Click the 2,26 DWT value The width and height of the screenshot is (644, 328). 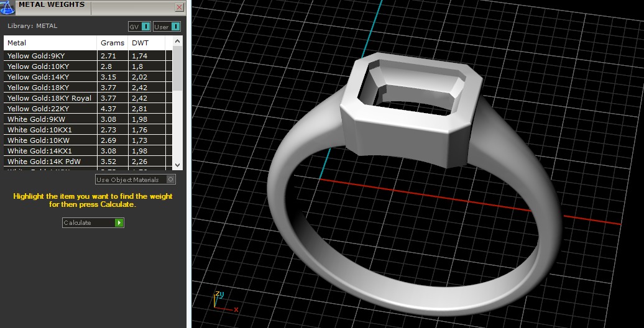coord(139,162)
